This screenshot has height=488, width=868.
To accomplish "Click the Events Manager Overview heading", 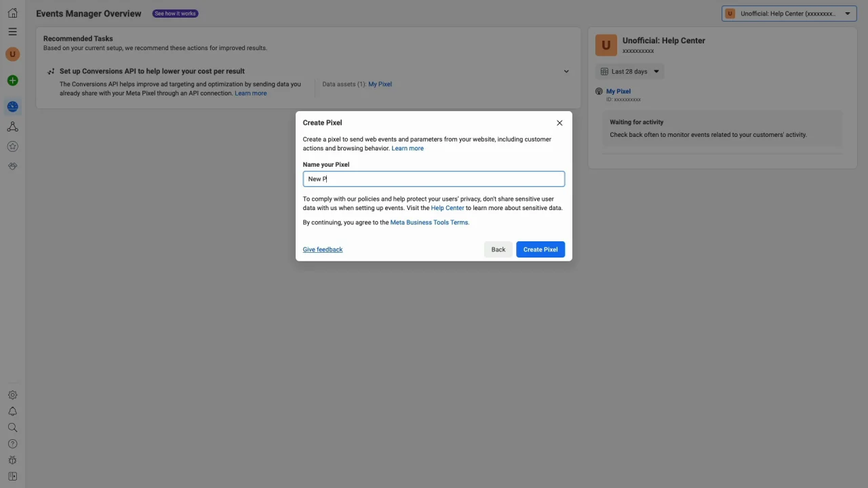I will pyautogui.click(x=89, y=14).
